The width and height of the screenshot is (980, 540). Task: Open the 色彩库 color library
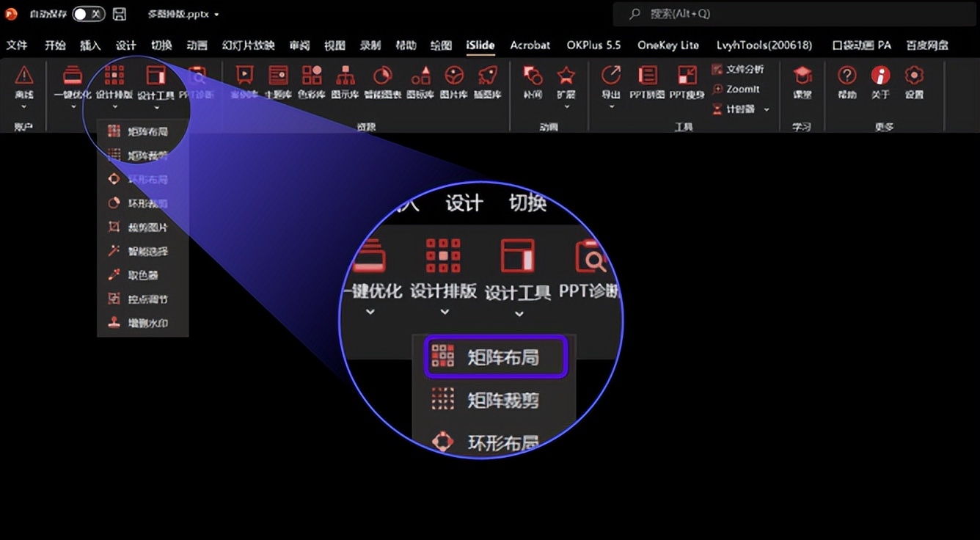coord(312,81)
